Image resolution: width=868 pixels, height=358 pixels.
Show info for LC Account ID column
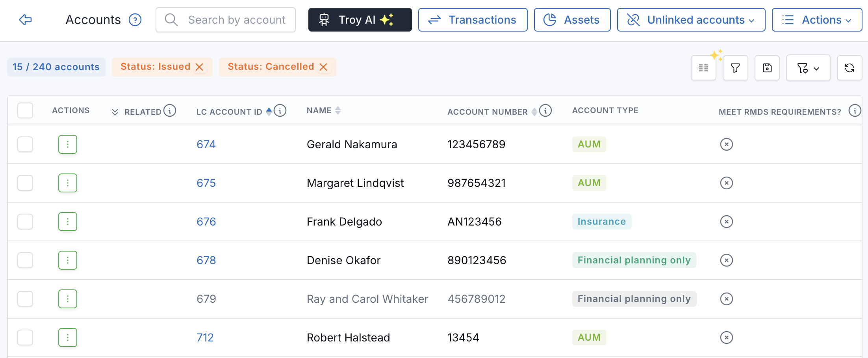click(x=280, y=110)
